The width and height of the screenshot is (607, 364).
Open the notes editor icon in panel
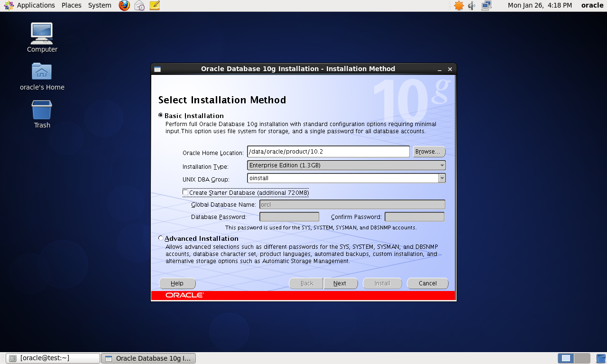[x=154, y=5]
